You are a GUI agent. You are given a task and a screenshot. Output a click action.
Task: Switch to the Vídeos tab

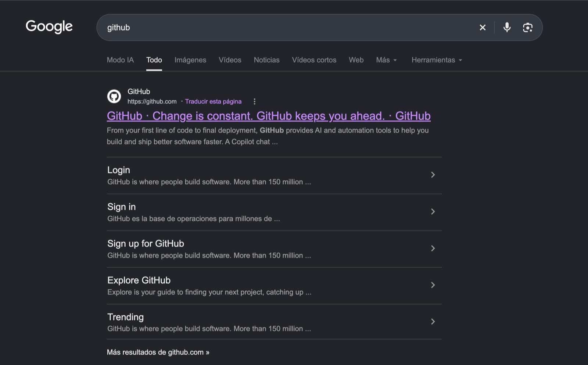pos(230,60)
